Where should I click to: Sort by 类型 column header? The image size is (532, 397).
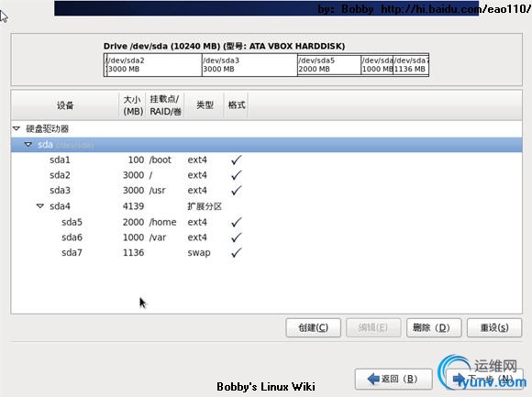(205, 105)
